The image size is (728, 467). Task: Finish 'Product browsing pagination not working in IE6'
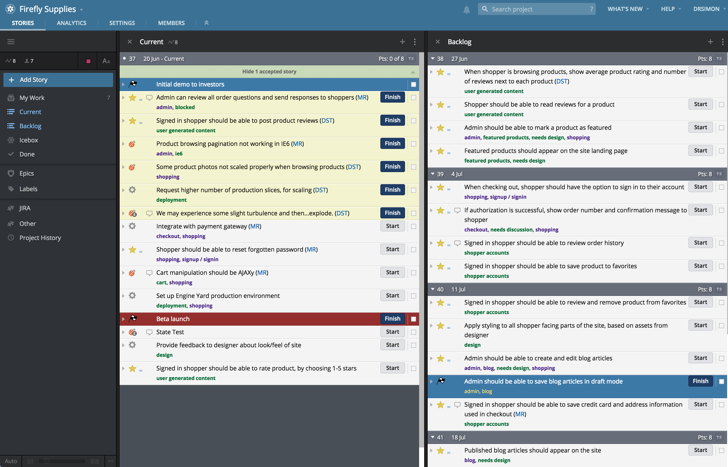(x=392, y=143)
